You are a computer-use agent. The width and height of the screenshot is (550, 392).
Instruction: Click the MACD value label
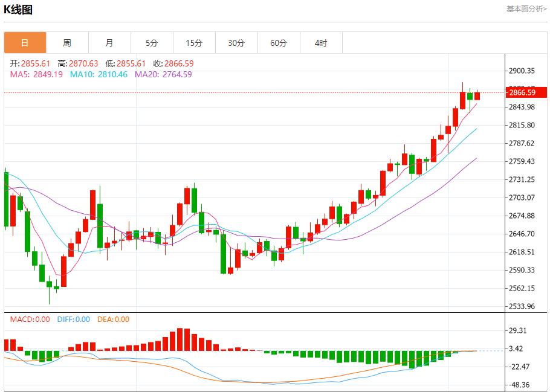30,320
